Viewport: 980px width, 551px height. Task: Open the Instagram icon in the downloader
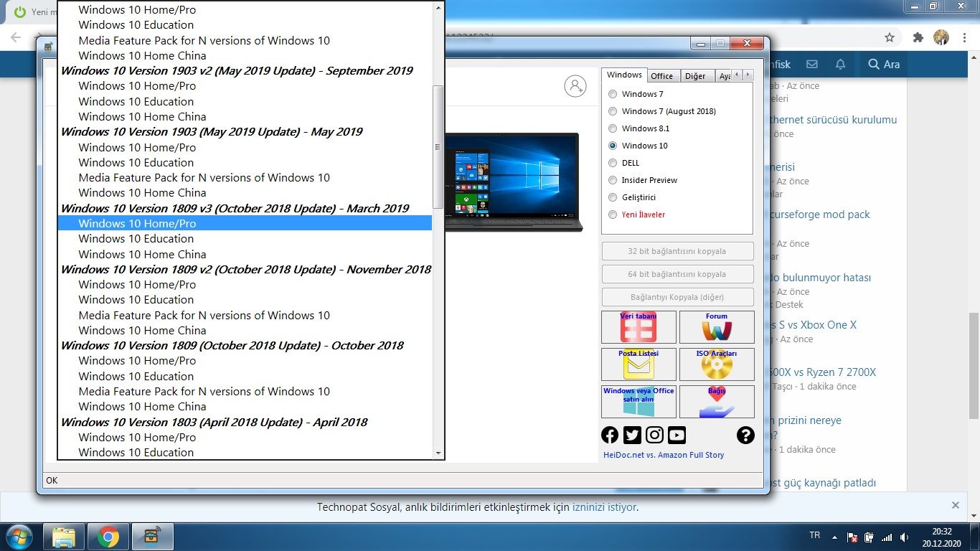[x=654, y=435]
